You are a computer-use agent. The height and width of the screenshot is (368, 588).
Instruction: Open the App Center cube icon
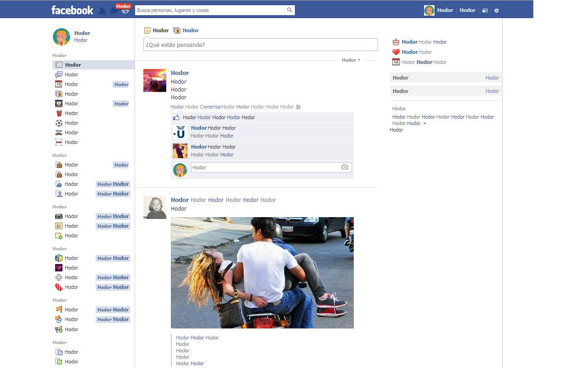tap(59, 258)
